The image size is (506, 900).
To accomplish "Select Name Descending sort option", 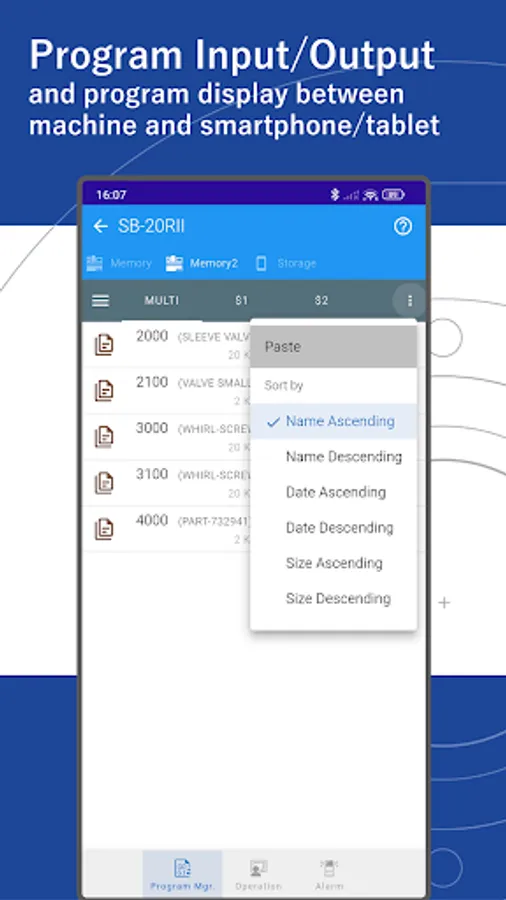I will pos(333,457).
